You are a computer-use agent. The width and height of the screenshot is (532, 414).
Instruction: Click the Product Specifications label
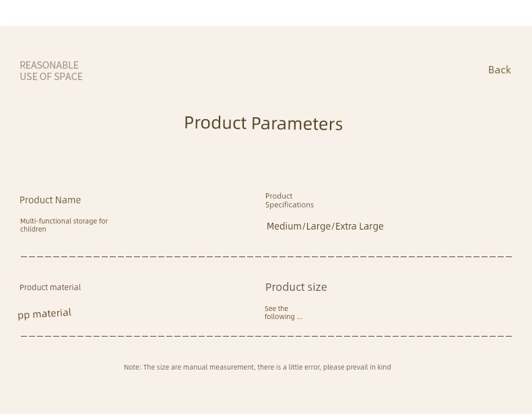[x=290, y=201]
